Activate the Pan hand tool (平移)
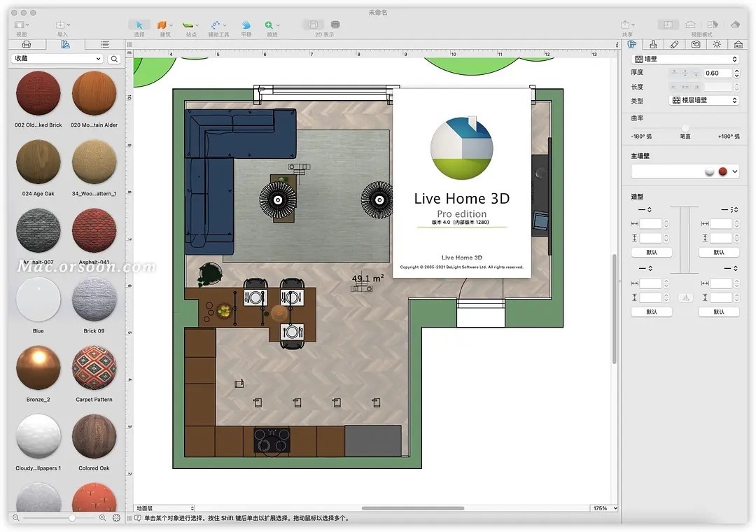The width and height of the screenshot is (756, 532). pos(246,25)
